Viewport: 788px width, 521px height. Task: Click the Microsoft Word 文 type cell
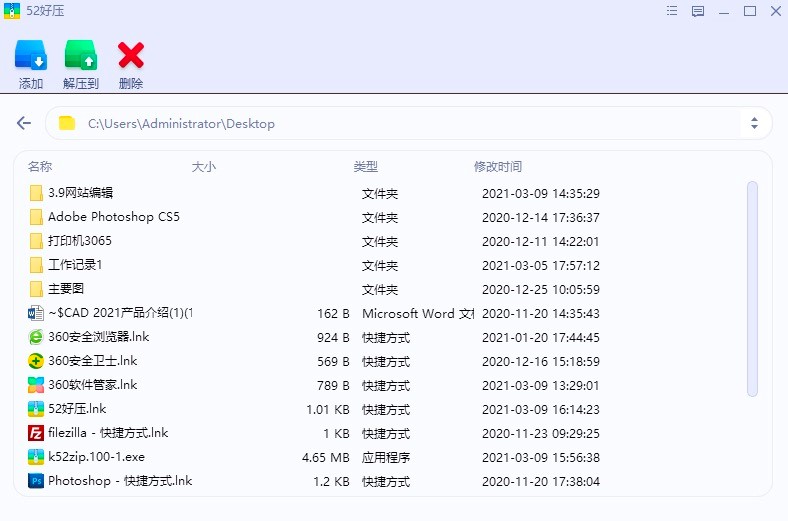click(x=418, y=314)
